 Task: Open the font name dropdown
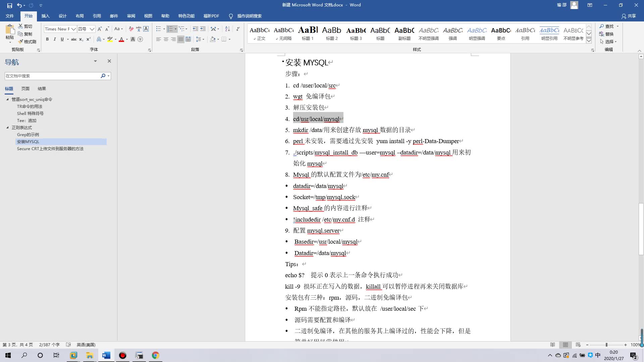pos(73,29)
